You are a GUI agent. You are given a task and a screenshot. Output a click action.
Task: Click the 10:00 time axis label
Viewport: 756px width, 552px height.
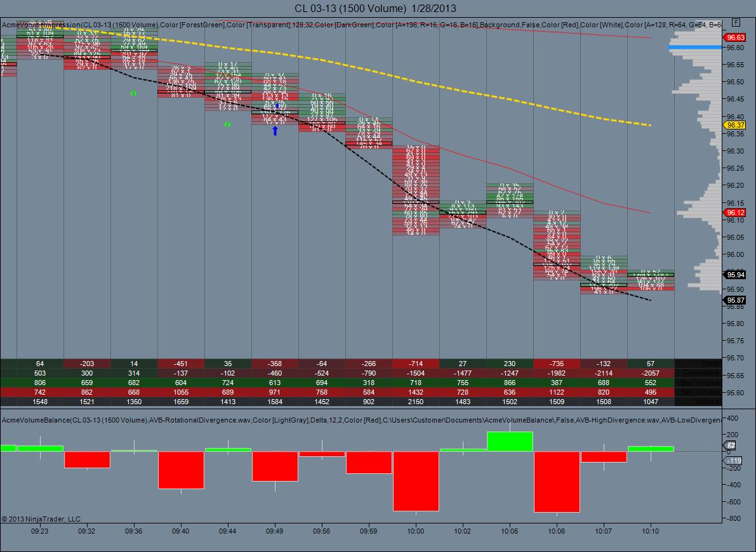pyautogui.click(x=416, y=531)
